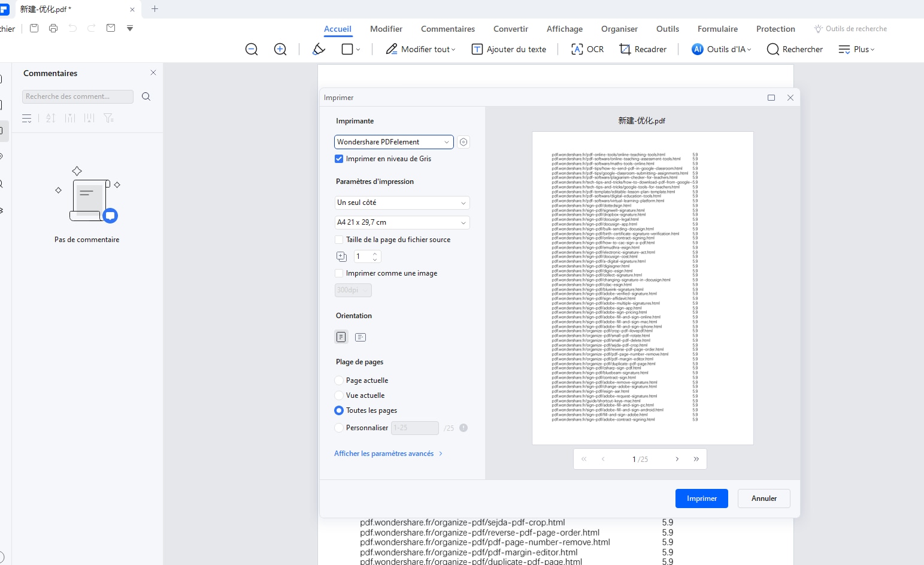924x565 pixels.
Task: Open the 300dpi resolution dropdown
Action: point(353,290)
